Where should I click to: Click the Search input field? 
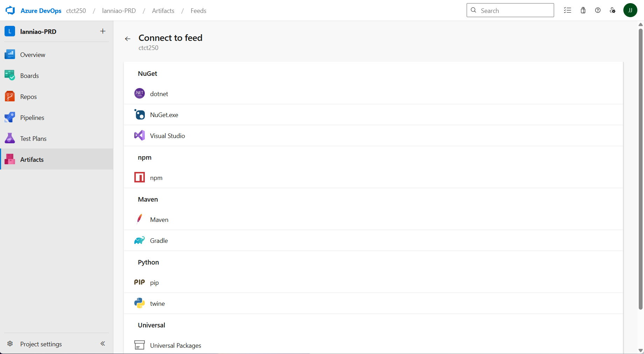pyautogui.click(x=514, y=10)
